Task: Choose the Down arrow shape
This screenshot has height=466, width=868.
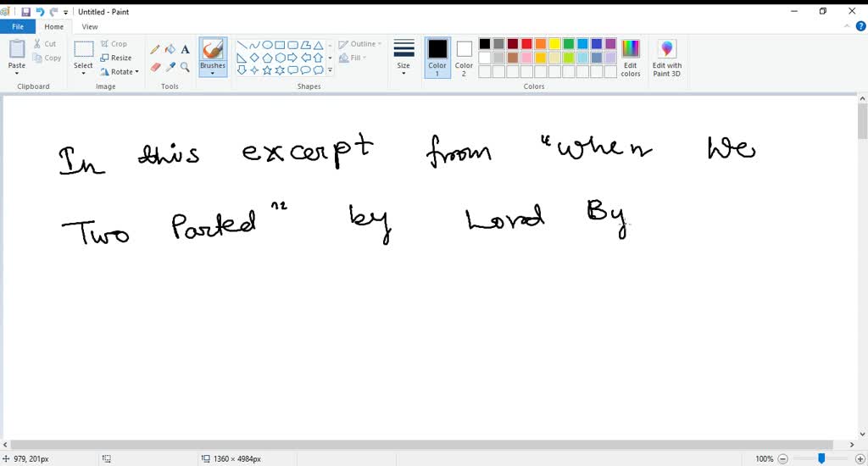Action: [242, 69]
